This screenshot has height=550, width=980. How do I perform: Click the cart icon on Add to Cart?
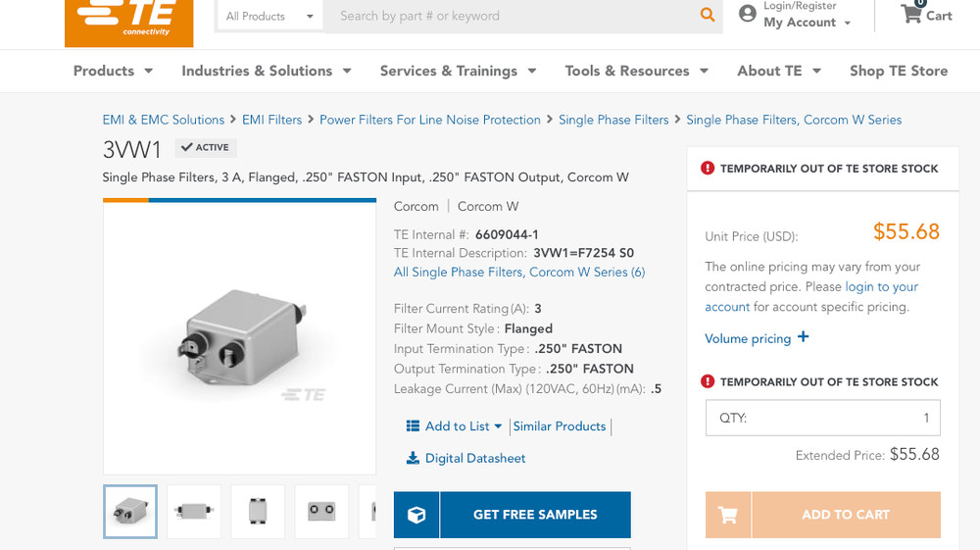coord(727,515)
